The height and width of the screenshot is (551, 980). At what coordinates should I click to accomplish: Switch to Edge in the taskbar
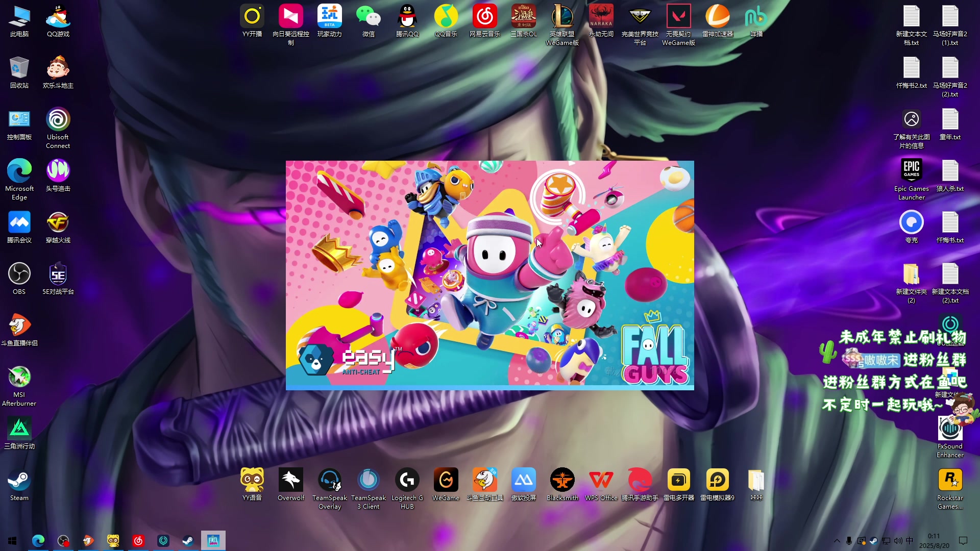[38, 541]
